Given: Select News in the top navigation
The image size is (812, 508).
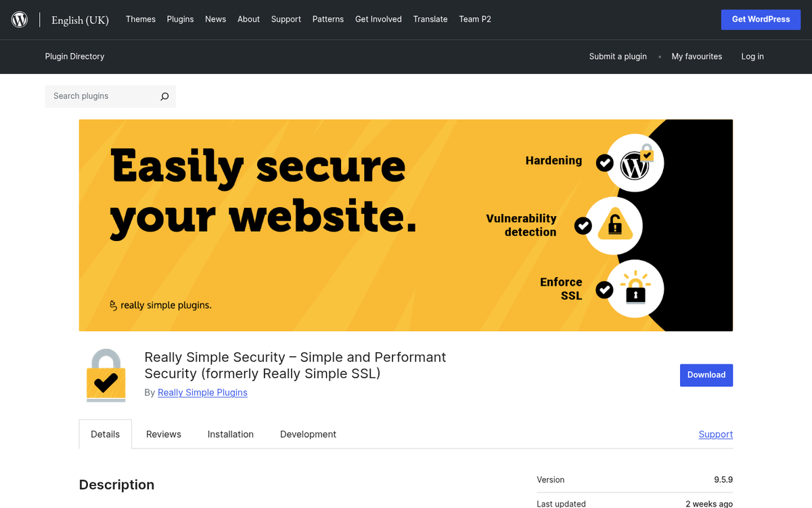Looking at the screenshot, I should (215, 19).
